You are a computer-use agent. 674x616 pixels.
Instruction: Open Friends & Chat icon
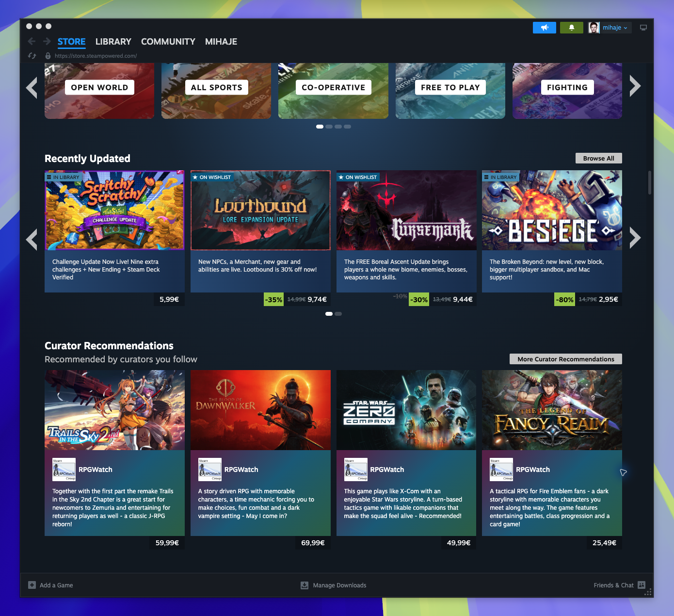[x=642, y=585]
